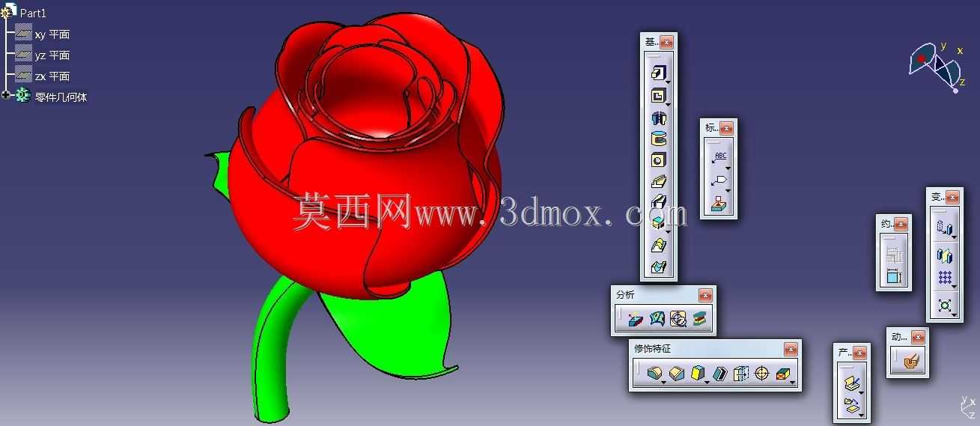Select the Rib sweep tool
The width and height of the screenshot is (980, 426).
point(659,180)
